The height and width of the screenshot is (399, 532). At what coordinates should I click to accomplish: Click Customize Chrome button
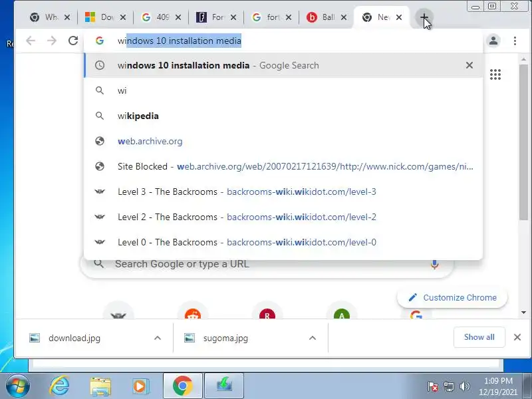point(452,297)
